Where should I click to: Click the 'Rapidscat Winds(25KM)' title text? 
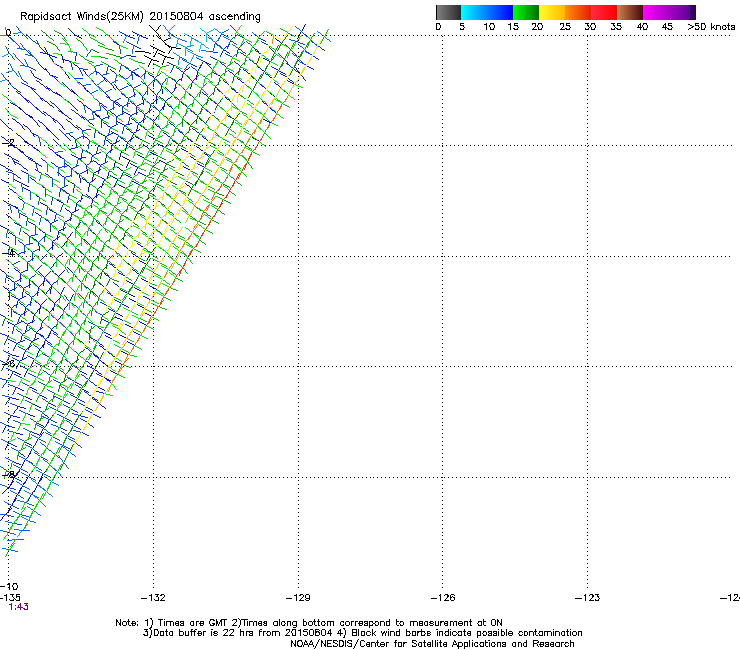click(x=82, y=17)
